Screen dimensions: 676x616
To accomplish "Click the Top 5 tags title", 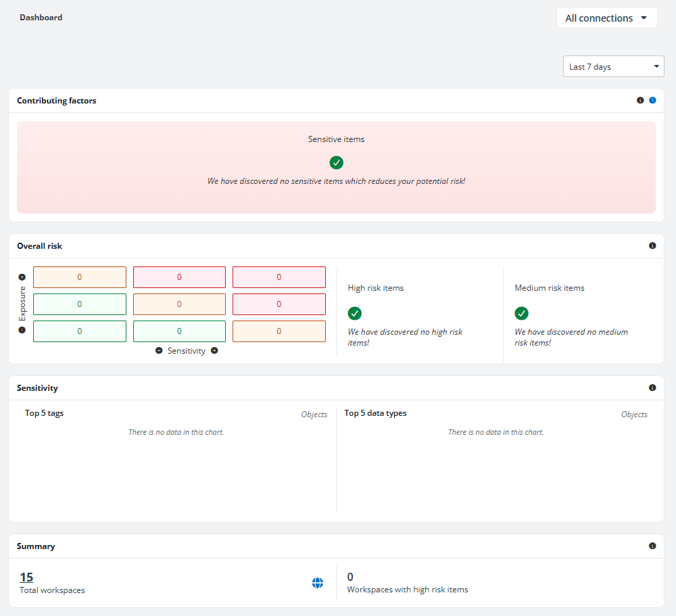I will 45,413.
